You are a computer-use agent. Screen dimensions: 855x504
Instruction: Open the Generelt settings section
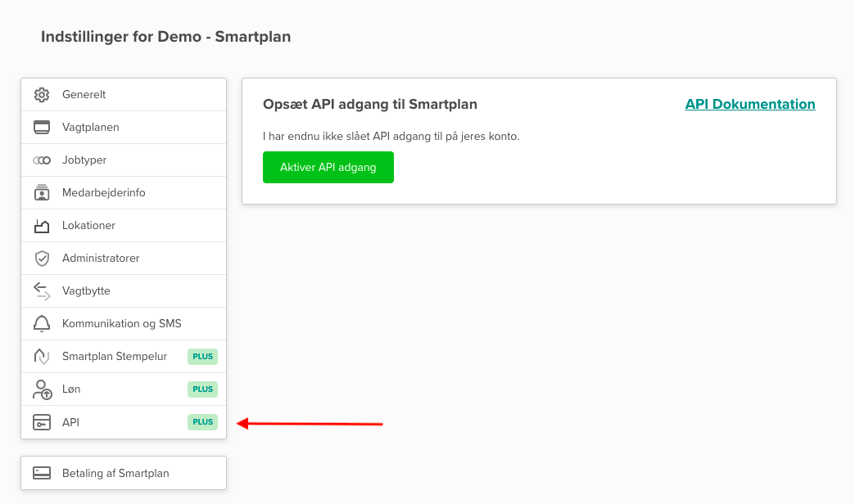(84, 95)
